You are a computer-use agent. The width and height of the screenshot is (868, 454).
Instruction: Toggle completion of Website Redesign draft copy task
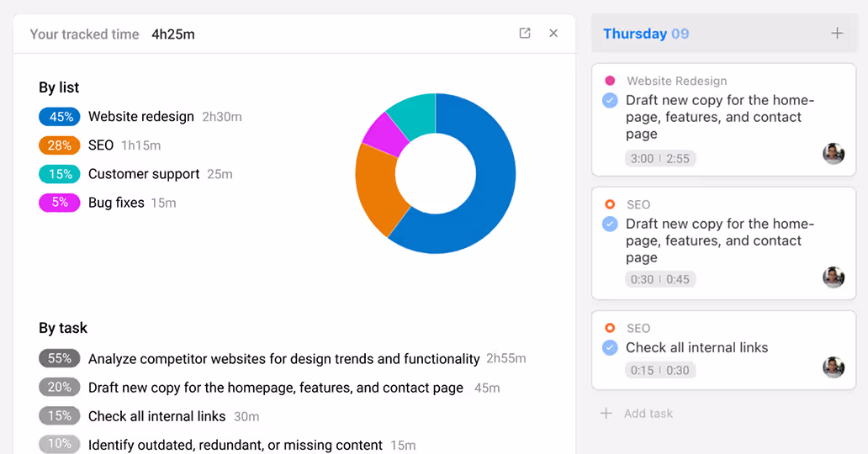tap(610, 101)
